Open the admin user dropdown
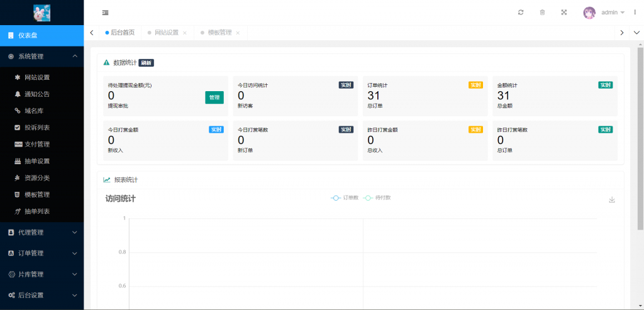Screen dimensions: 644x310 (x=613, y=13)
